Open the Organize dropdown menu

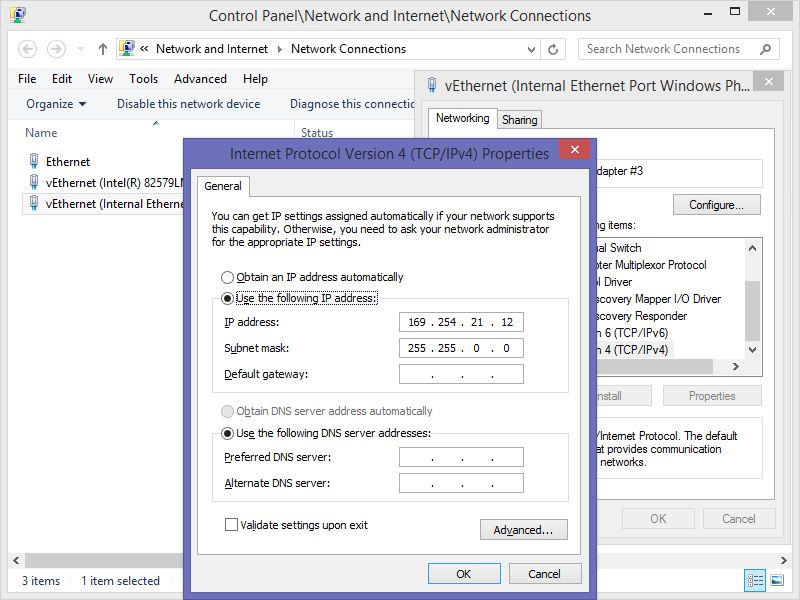click(x=56, y=104)
